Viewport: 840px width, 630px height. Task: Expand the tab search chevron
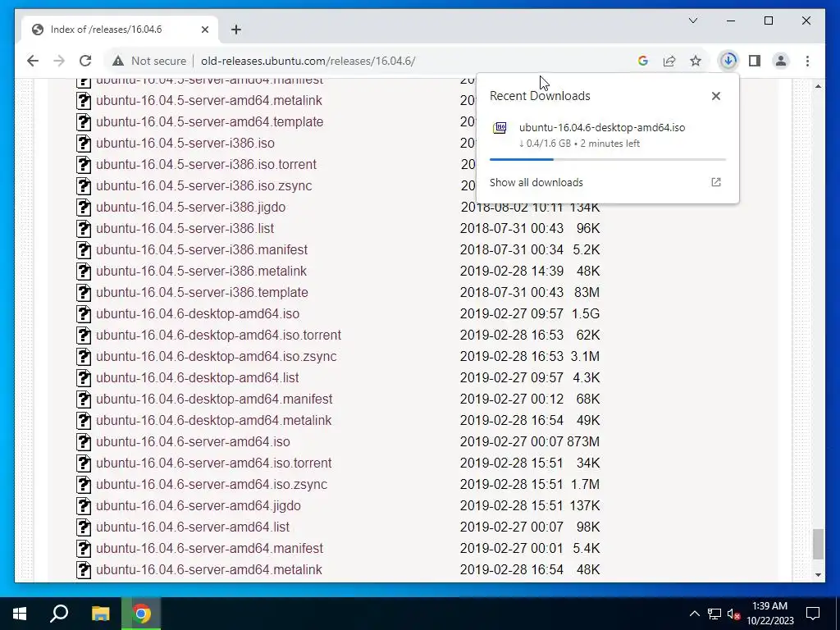pyautogui.click(x=692, y=21)
